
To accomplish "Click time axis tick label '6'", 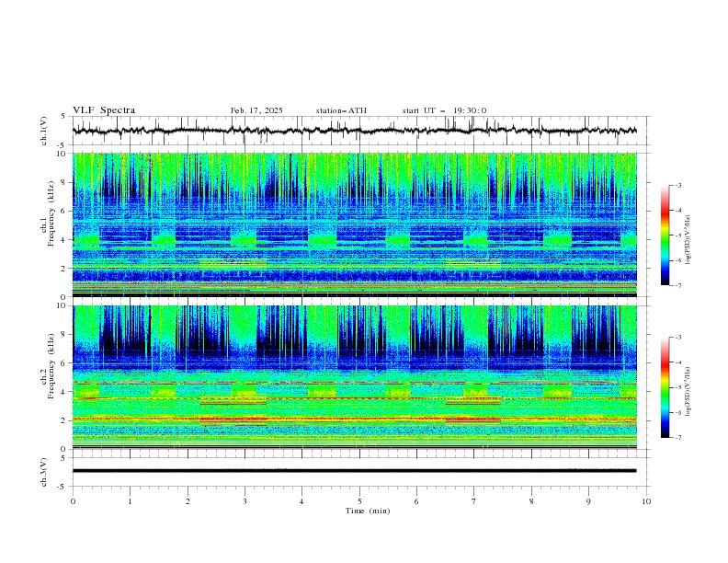I will click(x=416, y=501).
